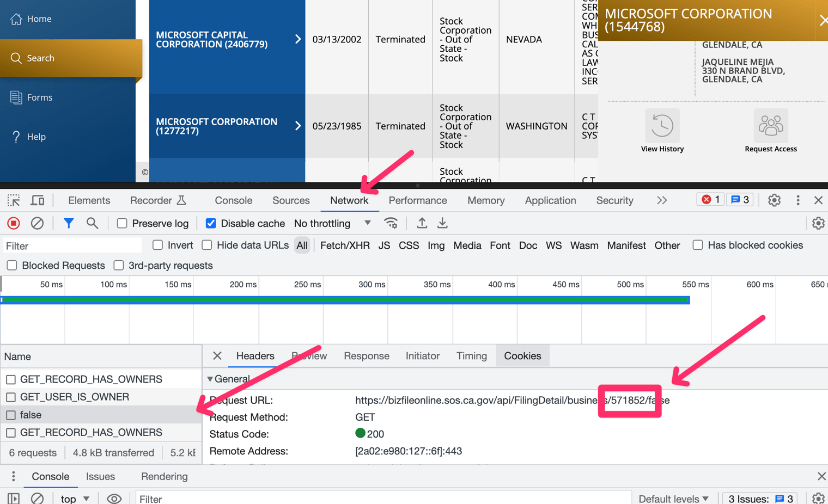Click the network timeline overview bar

pos(345,300)
